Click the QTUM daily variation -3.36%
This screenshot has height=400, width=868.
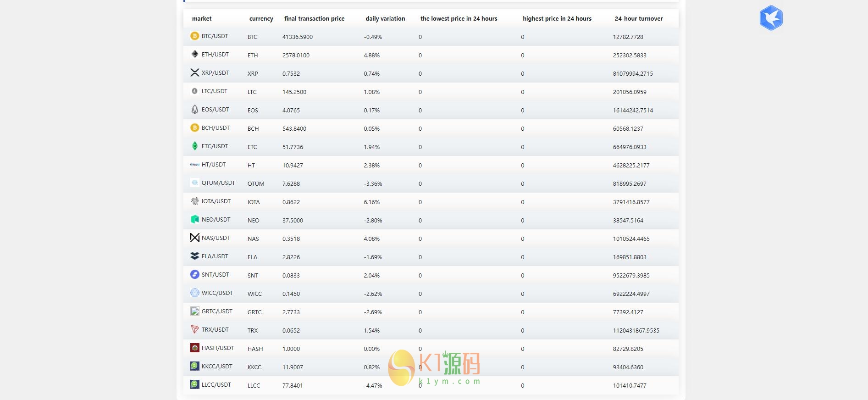click(x=373, y=184)
